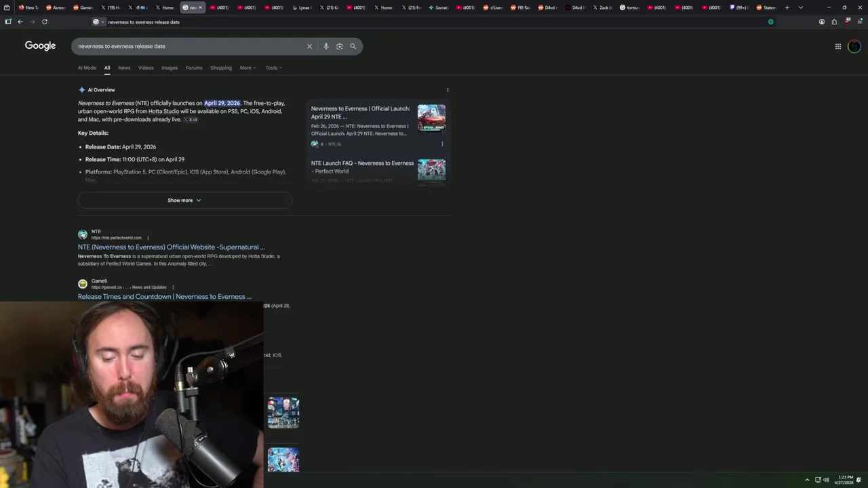Open Google Lens image search icon
This screenshot has width=868, height=488.
pos(339,46)
